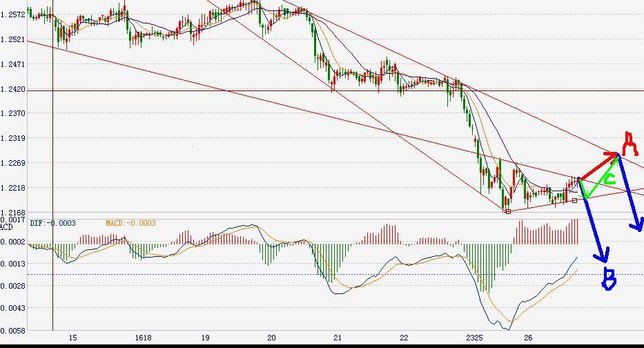Click the blue letter B annotation
644x348 pixels.
609,278
